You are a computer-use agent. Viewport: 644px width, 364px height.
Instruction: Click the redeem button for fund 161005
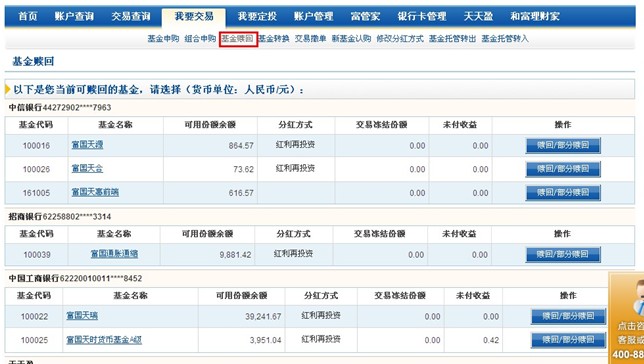[563, 193]
